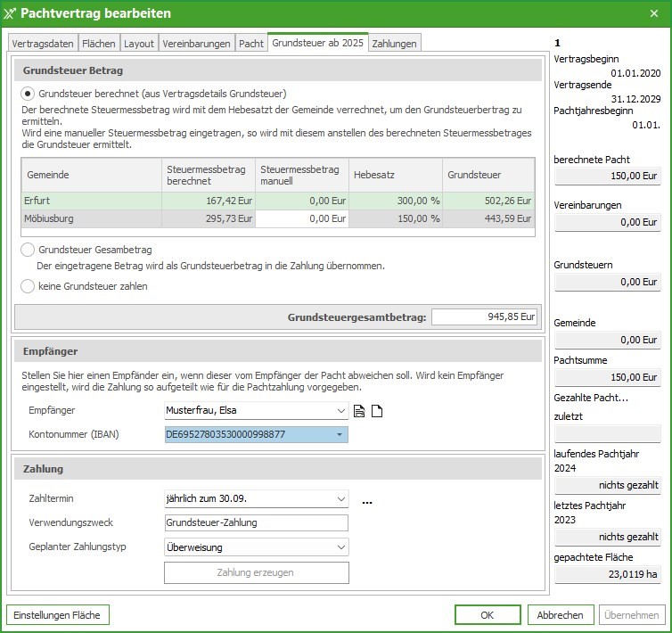
Task: Click the ellipsis button beside Zahltermin
Action: point(366,503)
